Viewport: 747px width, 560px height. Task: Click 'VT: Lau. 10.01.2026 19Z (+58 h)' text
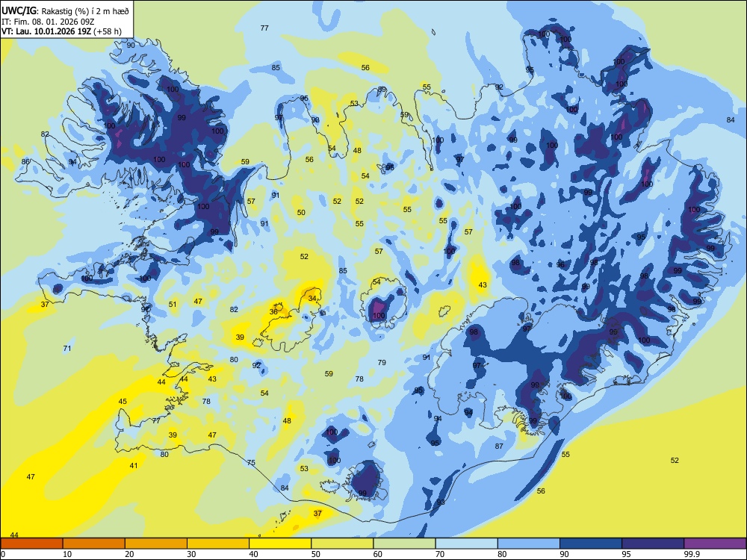coord(61,31)
